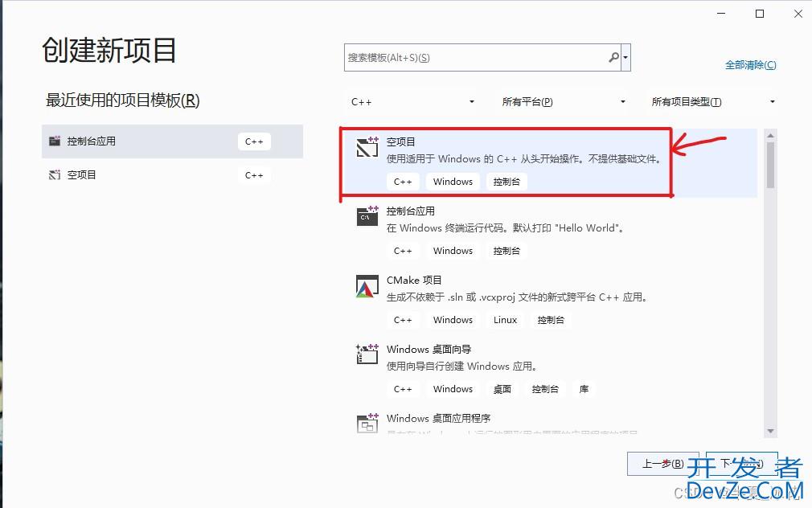The height and width of the screenshot is (508, 812).
Task: Click the search magnifier icon
Action: click(x=613, y=57)
